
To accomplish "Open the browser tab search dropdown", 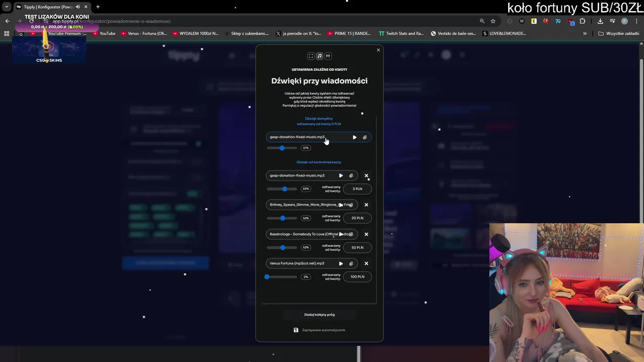I will click(x=7, y=7).
